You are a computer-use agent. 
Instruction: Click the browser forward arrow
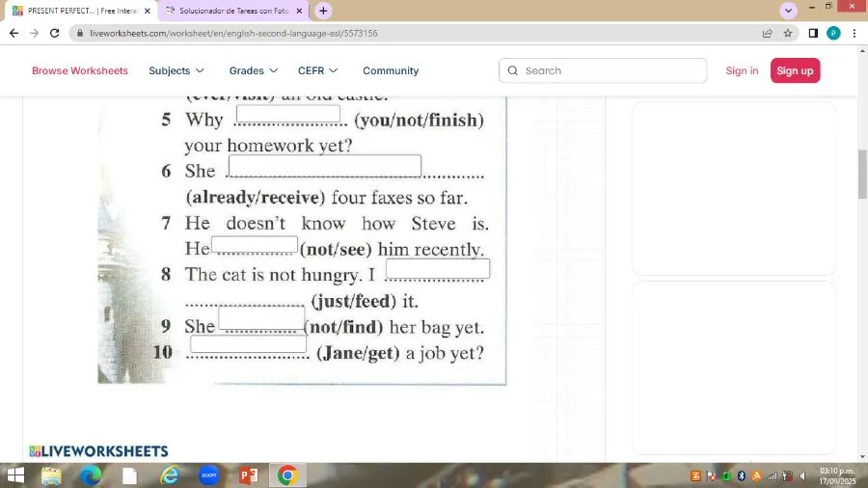tap(35, 33)
